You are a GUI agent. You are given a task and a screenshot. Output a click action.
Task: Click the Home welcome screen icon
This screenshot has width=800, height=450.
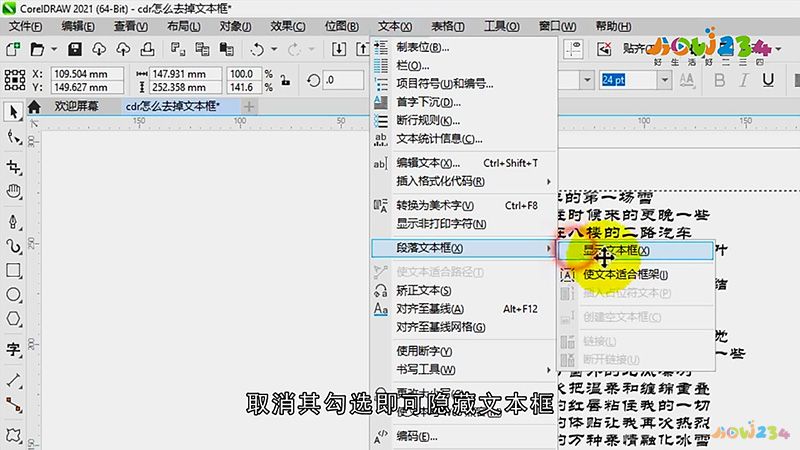[x=34, y=106]
